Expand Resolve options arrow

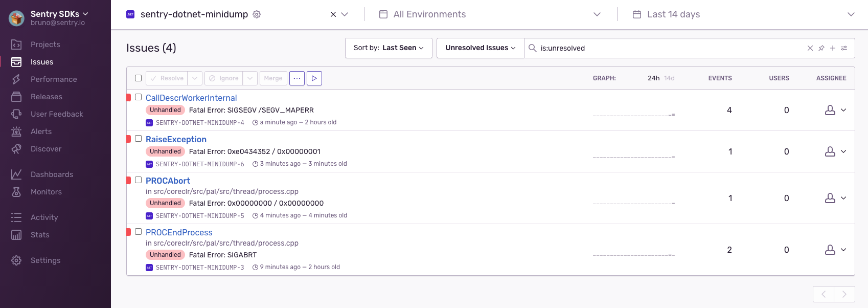[x=195, y=78]
